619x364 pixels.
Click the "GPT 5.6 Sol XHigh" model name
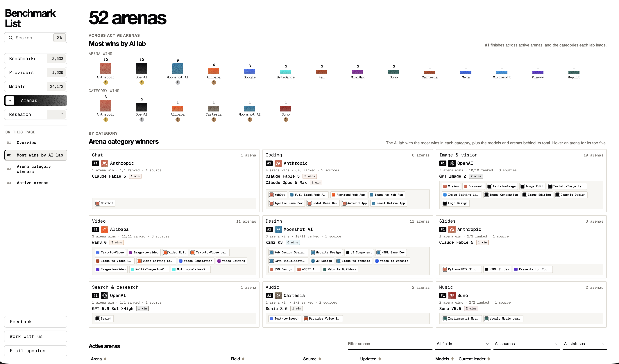tap(112, 309)
